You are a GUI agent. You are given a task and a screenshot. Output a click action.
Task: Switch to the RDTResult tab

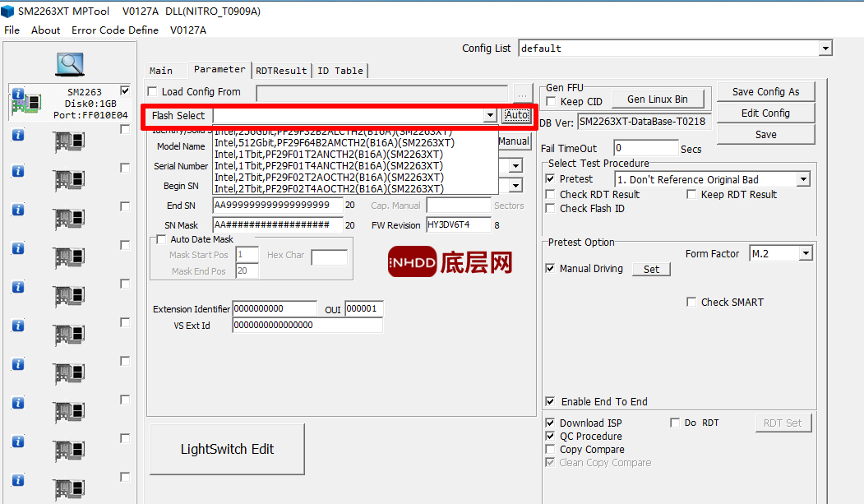281,71
